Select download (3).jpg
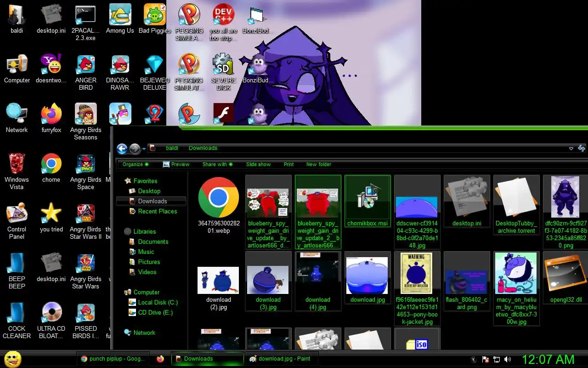 pos(268,282)
